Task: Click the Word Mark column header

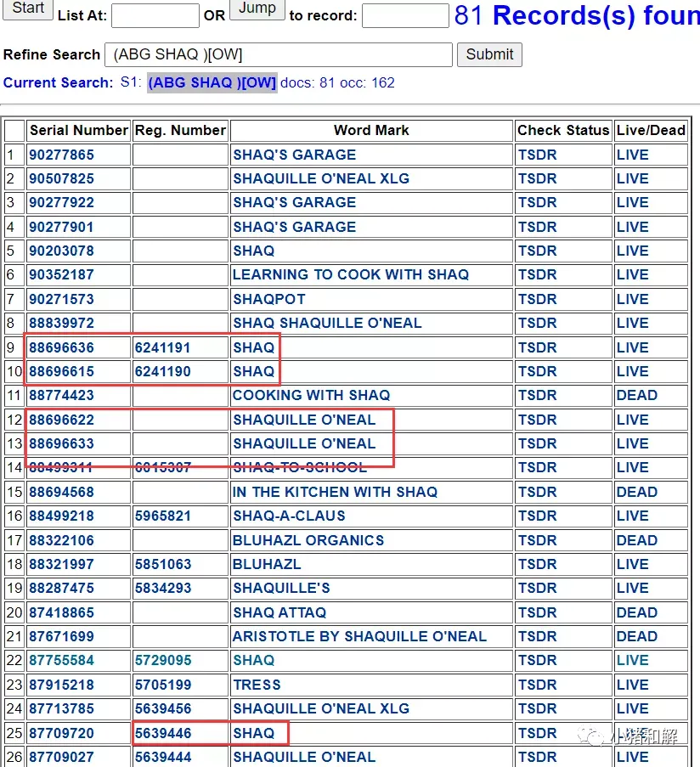Action: 371,130
